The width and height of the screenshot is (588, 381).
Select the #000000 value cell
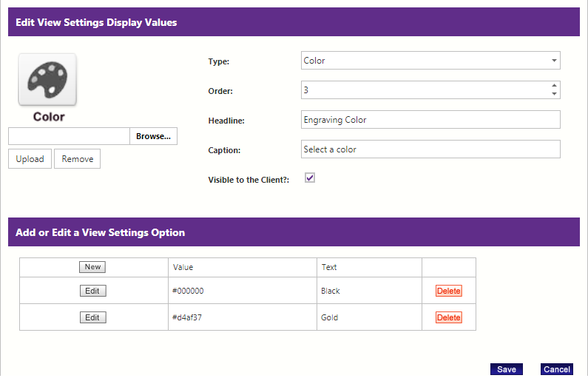click(x=241, y=291)
